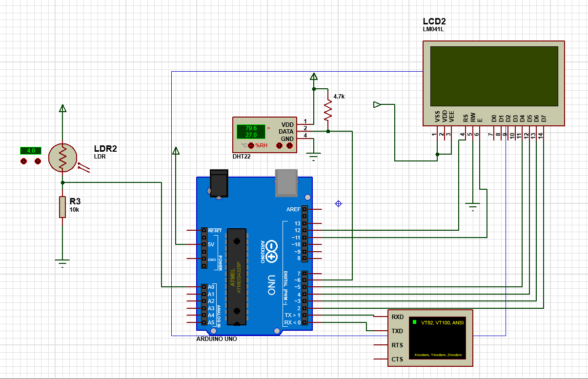The image size is (588, 379).
Task: Select the power terminal above the 4.7k resistor
Action: point(313,76)
